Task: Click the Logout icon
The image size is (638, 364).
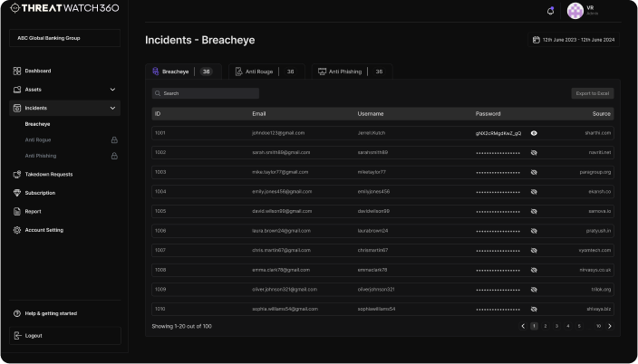Action: coord(17,335)
